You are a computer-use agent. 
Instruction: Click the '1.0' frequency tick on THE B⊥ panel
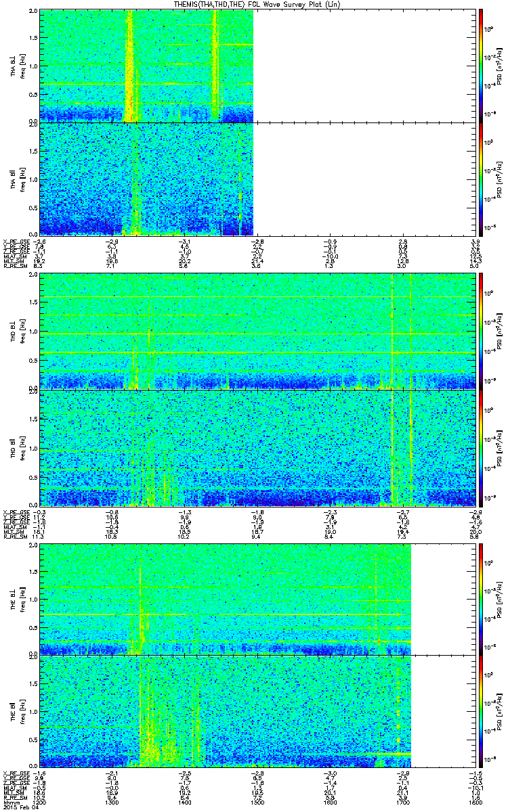click(32, 601)
